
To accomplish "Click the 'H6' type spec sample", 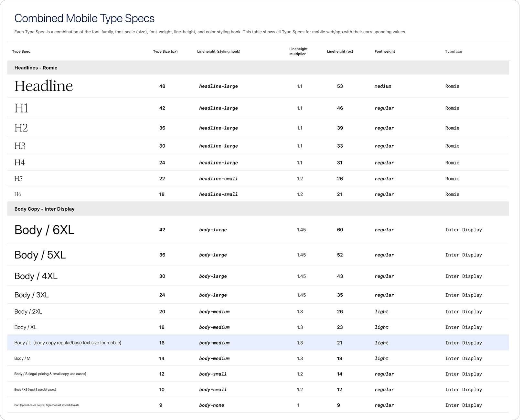I will 18,194.
